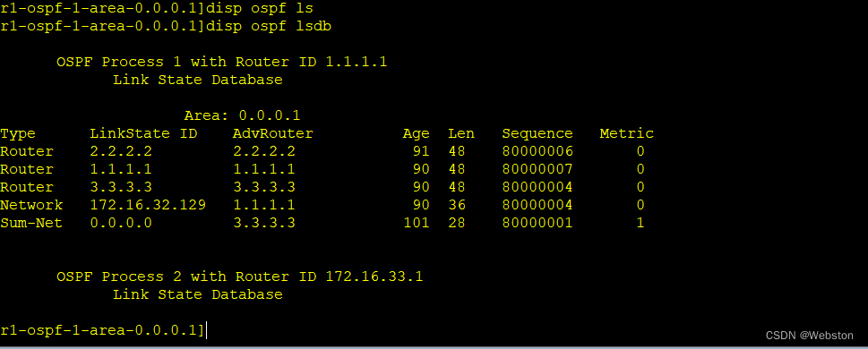
Task: Click AdvRouter 3.3.3.3 in Sum-Net row
Action: click(264, 223)
